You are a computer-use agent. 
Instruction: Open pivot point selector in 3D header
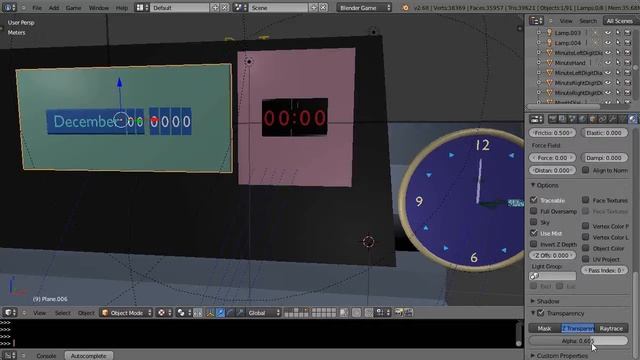click(x=183, y=313)
